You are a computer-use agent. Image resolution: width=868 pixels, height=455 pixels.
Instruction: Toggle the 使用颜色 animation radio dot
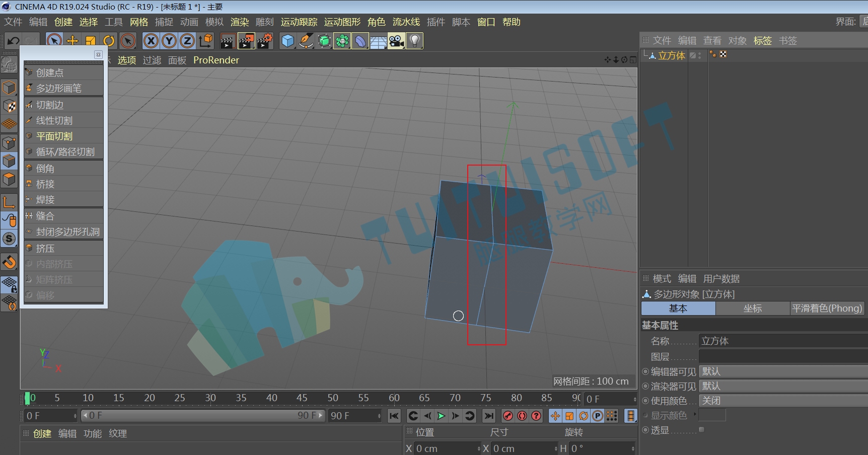[645, 401]
